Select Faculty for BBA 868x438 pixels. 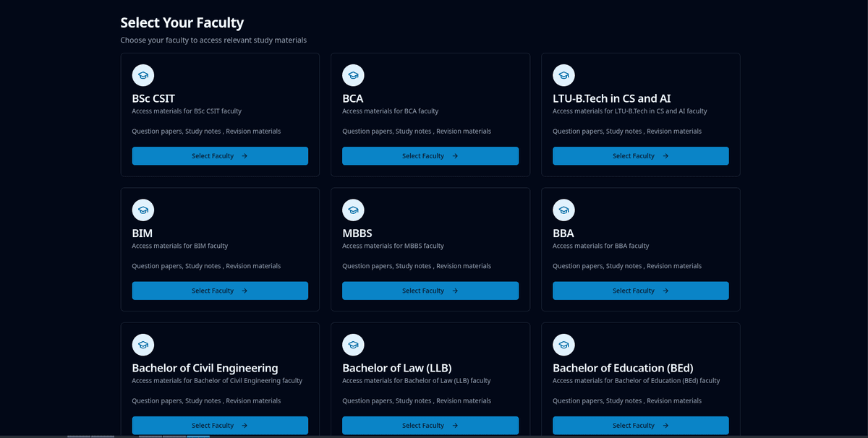pos(641,291)
